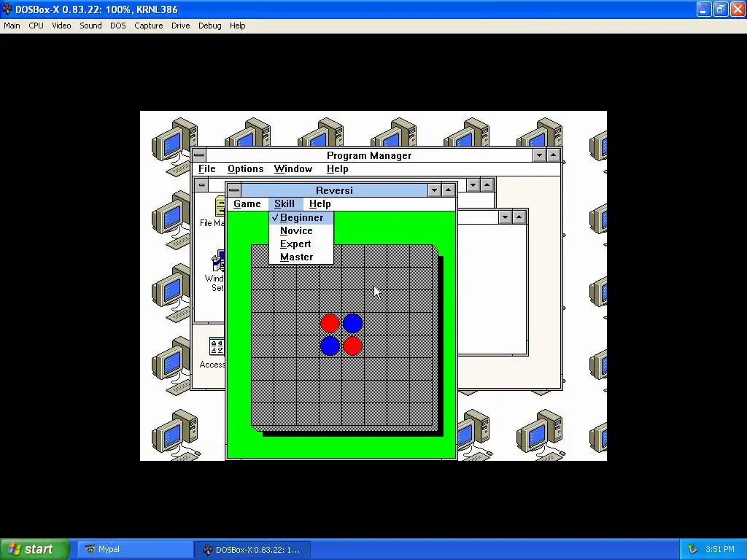This screenshot has height=560, width=747.
Task: Open Program Manager Help menu
Action: coord(337,169)
